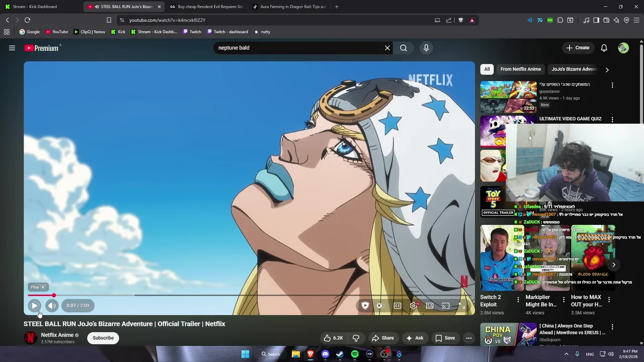This screenshot has width=644, height=362.
Task: Open a new browser tab
Action: (x=337, y=7)
